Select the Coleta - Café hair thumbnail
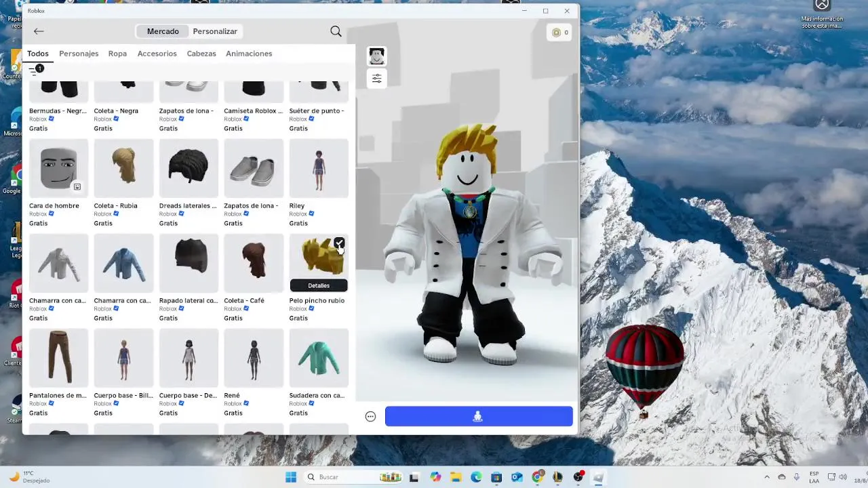The image size is (868, 488). point(254,263)
